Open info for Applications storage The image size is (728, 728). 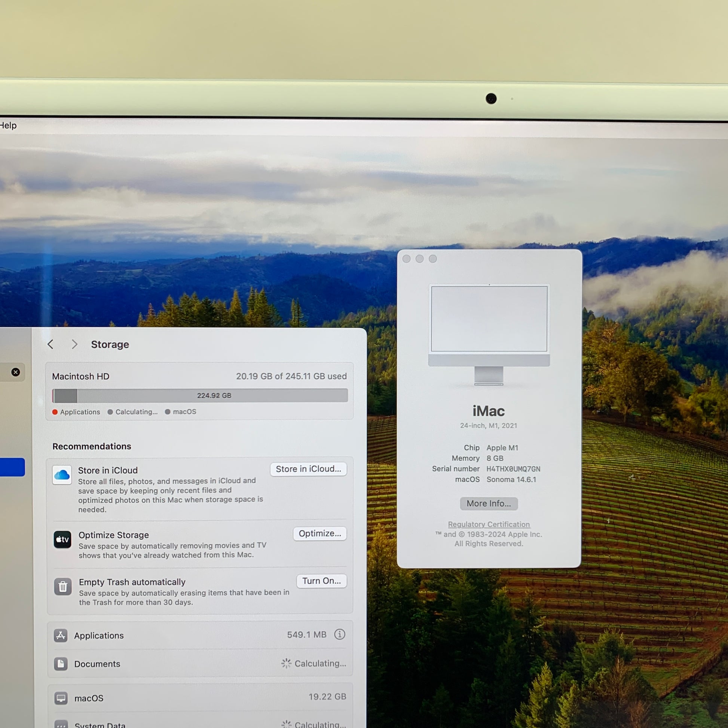340,634
